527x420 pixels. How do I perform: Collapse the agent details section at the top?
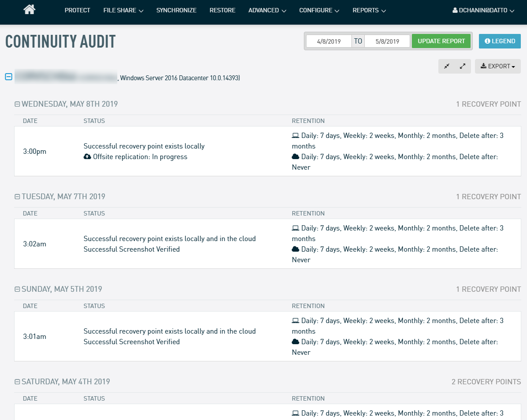point(8,76)
